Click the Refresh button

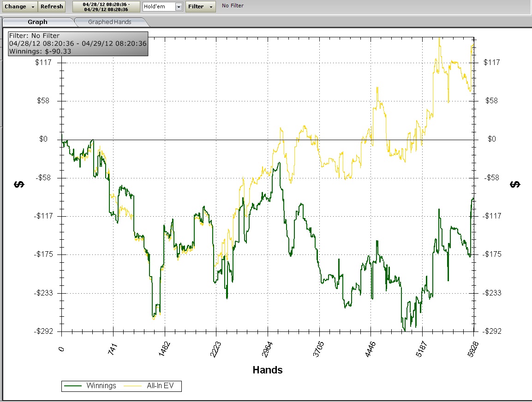click(52, 6)
